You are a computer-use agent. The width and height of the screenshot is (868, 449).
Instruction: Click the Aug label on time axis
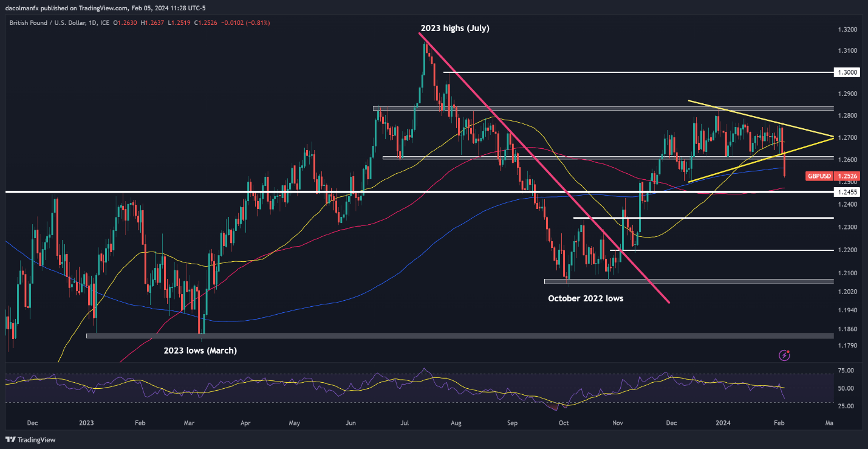(x=457, y=422)
